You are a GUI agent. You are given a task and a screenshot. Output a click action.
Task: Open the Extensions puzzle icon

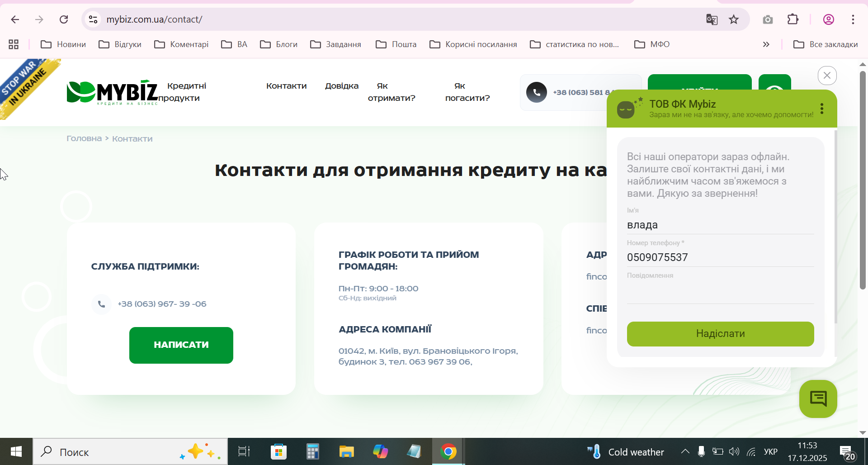coord(793,19)
